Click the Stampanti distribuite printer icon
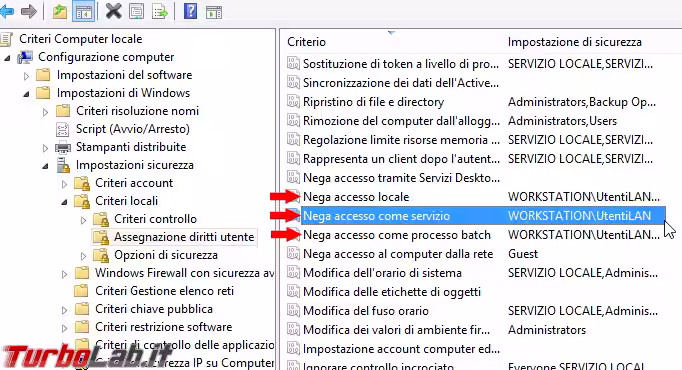The width and height of the screenshot is (682, 370). (63, 147)
